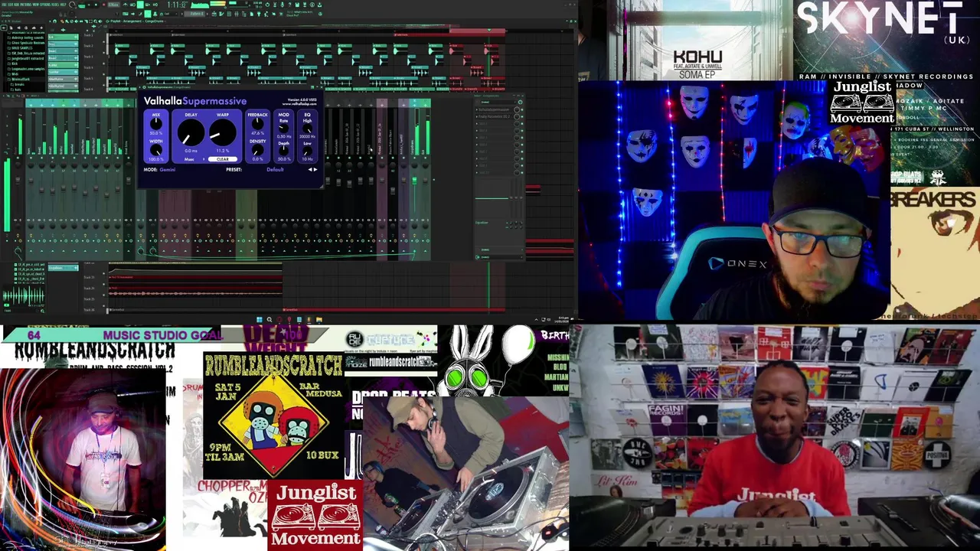Open File Explorer from the Windows taskbar
The image size is (980, 551).
319,320
